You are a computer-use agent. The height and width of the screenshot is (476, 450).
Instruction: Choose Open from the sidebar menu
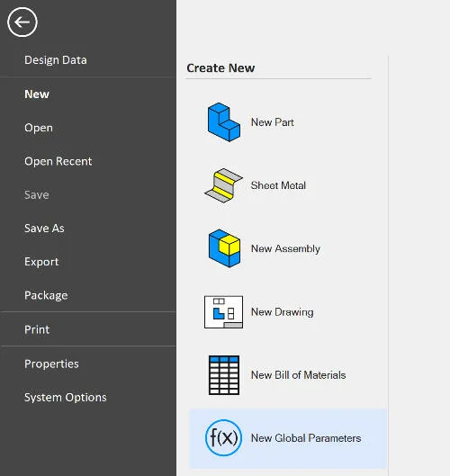pyautogui.click(x=39, y=128)
